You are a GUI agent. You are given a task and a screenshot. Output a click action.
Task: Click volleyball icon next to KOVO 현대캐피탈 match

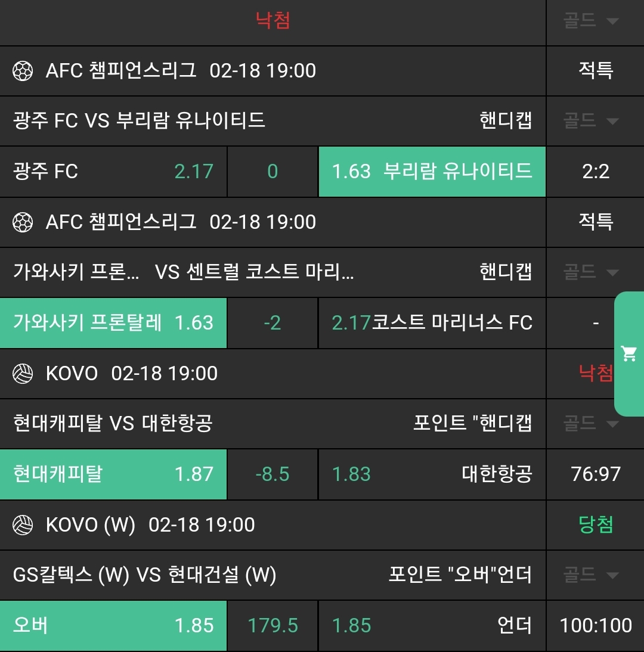[x=23, y=374]
